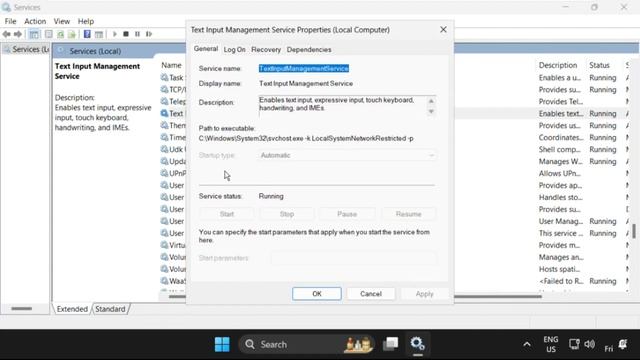Select the Task service row gear icon
Viewport: 640px width, 360px height.
(x=164, y=78)
